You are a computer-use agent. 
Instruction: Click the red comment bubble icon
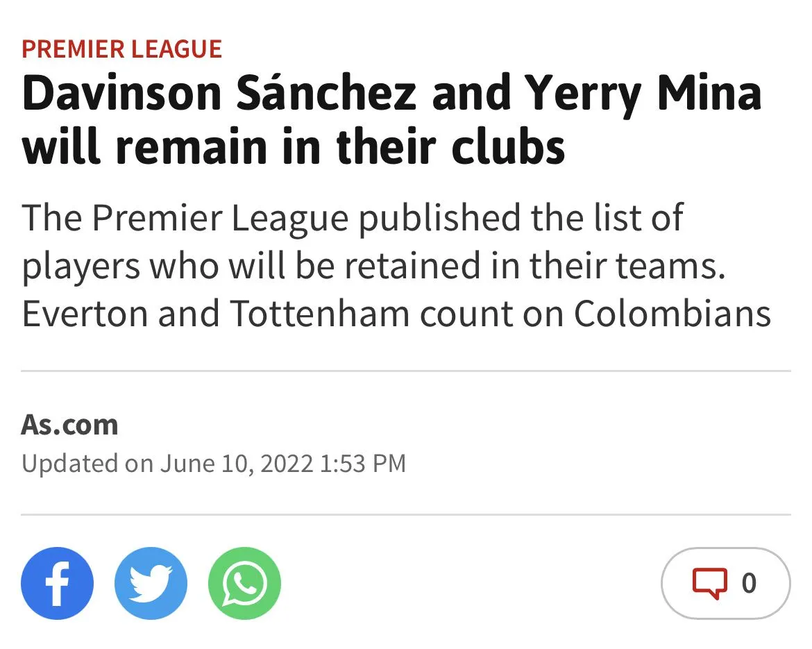(709, 583)
